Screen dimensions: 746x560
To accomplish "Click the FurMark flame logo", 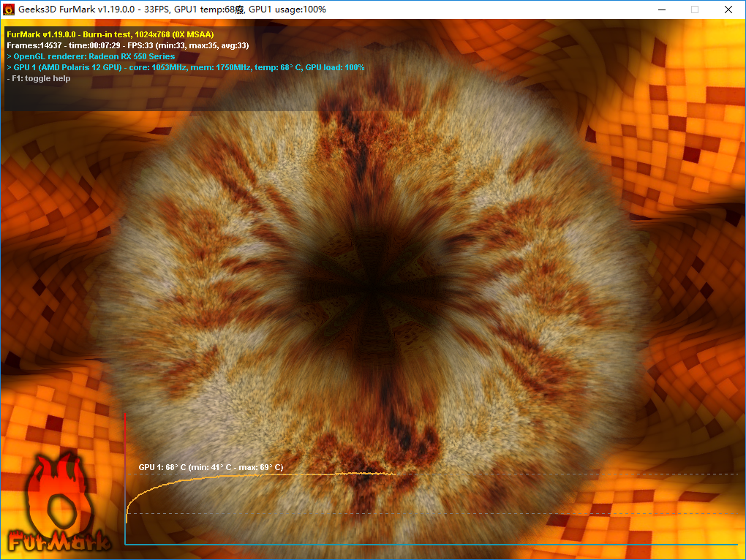I will pyautogui.click(x=59, y=503).
